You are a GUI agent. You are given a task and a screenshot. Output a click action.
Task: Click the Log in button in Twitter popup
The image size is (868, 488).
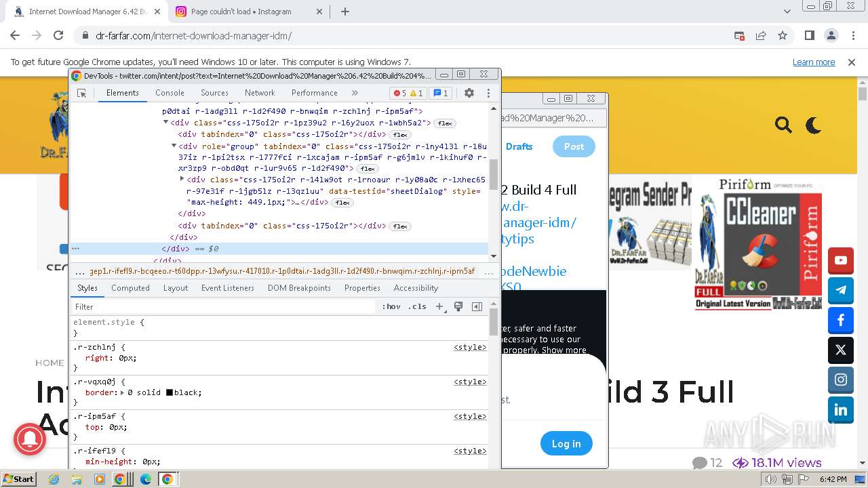point(566,444)
